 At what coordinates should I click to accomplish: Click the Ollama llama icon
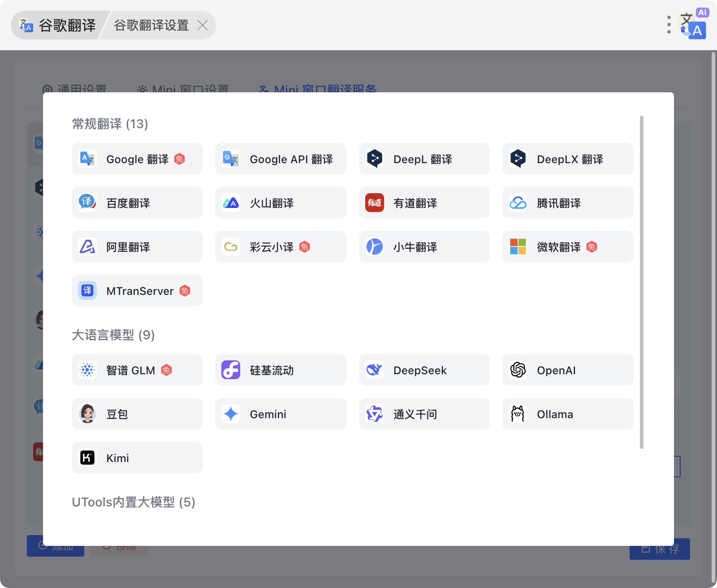point(518,414)
